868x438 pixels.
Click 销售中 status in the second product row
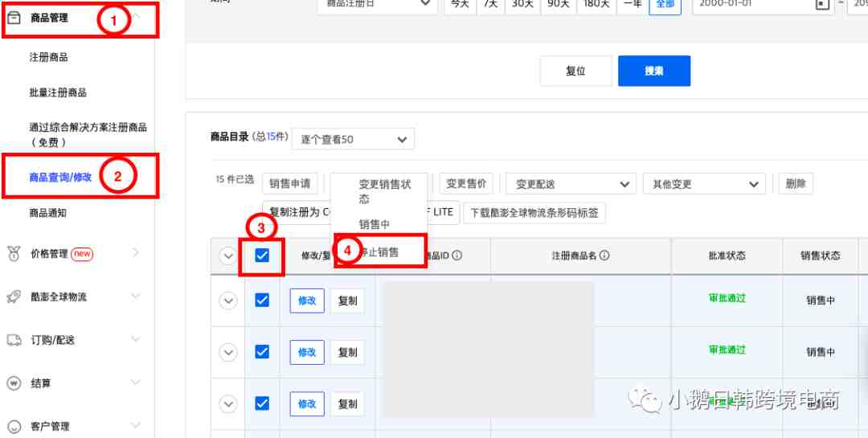(x=821, y=352)
